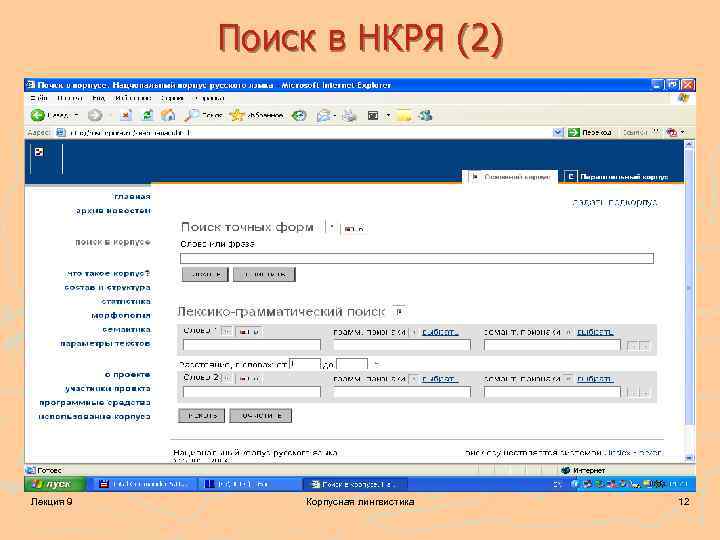Click очистить button under Слово или фраза
Viewport: 720px width, 540px height.
(x=264, y=275)
